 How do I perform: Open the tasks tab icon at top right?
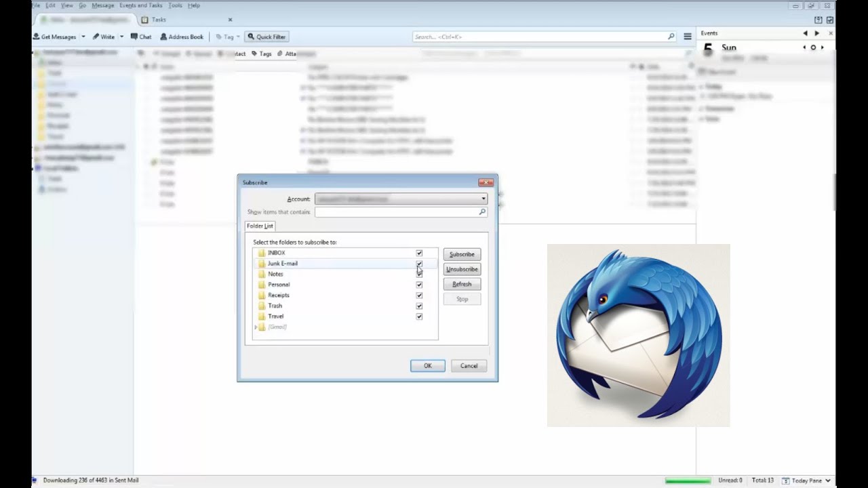click(829, 20)
